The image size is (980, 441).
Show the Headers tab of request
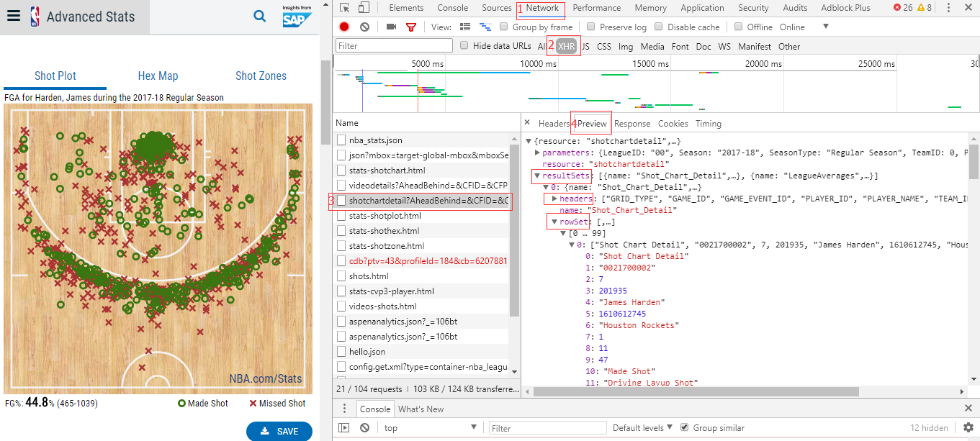coord(554,124)
